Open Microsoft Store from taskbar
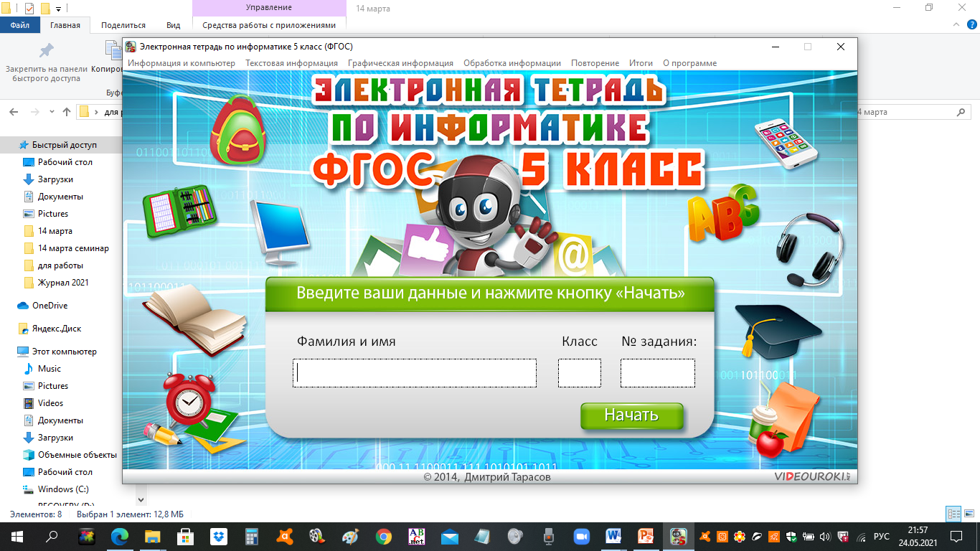Viewport: 980px width, 551px height. pyautogui.click(x=185, y=536)
